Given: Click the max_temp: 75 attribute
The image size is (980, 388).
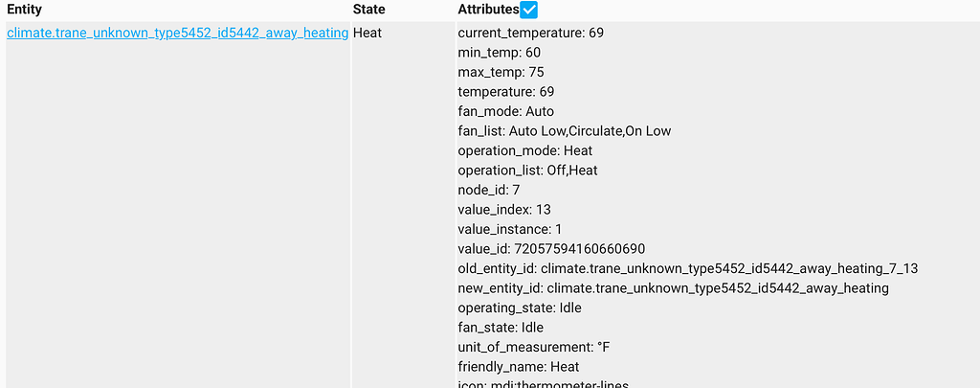Looking at the screenshot, I should [501, 72].
